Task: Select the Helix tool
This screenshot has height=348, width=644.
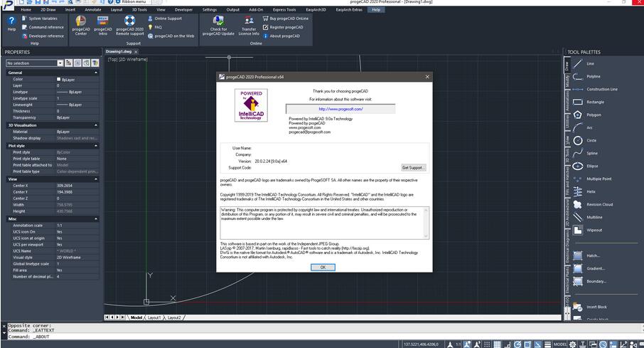Action: pyautogui.click(x=584, y=191)
